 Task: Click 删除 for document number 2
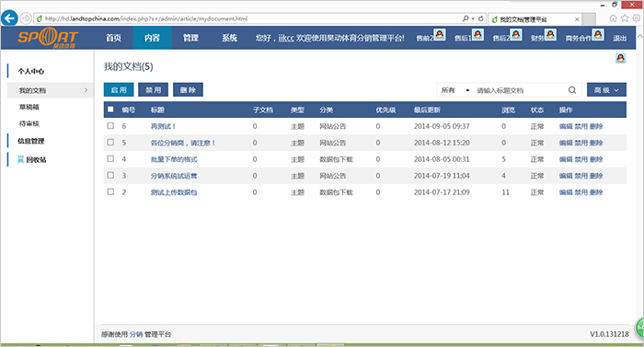596,192
